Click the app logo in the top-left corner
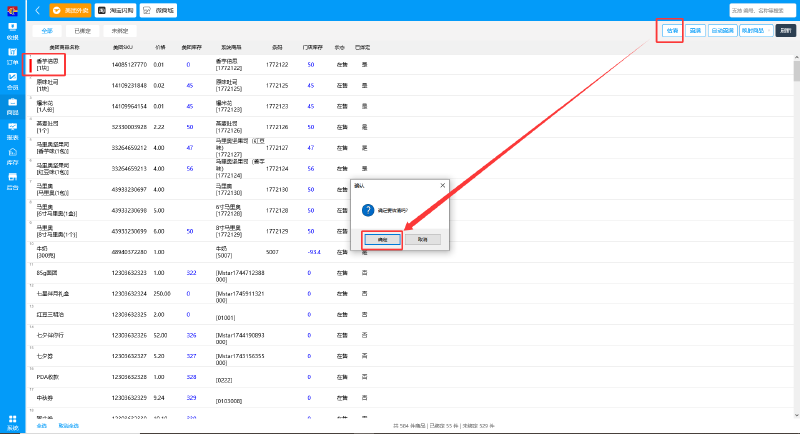800x434 pixels. 12,10
